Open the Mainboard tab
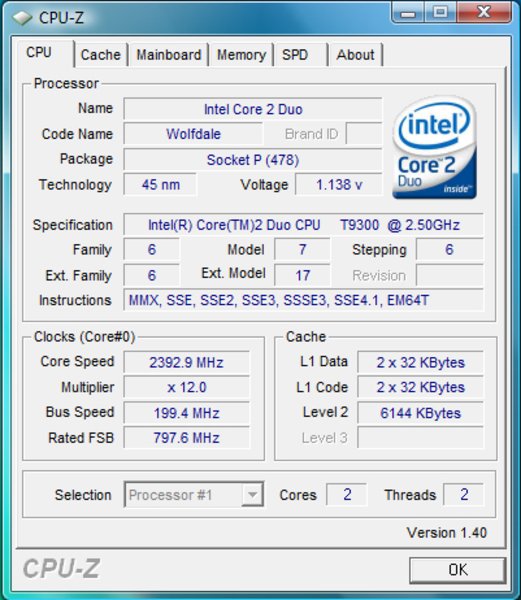Screen dimensions: 521x600 169,55
